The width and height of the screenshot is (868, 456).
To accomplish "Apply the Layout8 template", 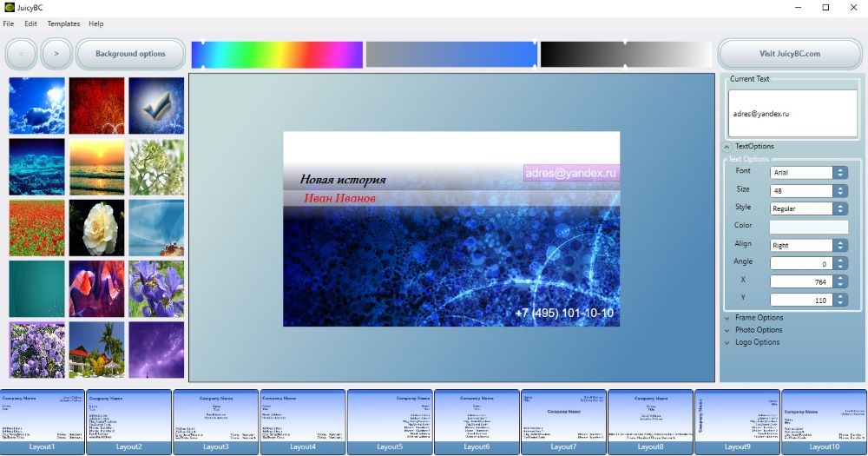I will point(650,420).
